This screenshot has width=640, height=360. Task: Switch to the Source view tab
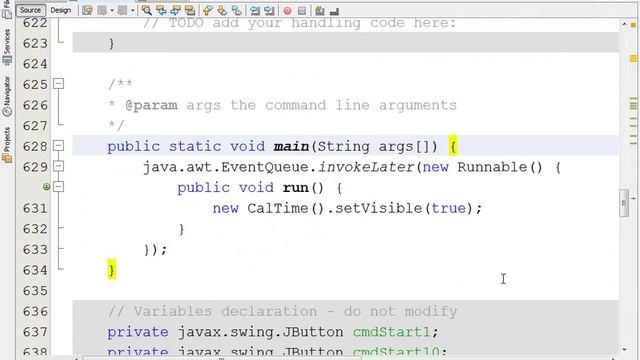(30, 10)
